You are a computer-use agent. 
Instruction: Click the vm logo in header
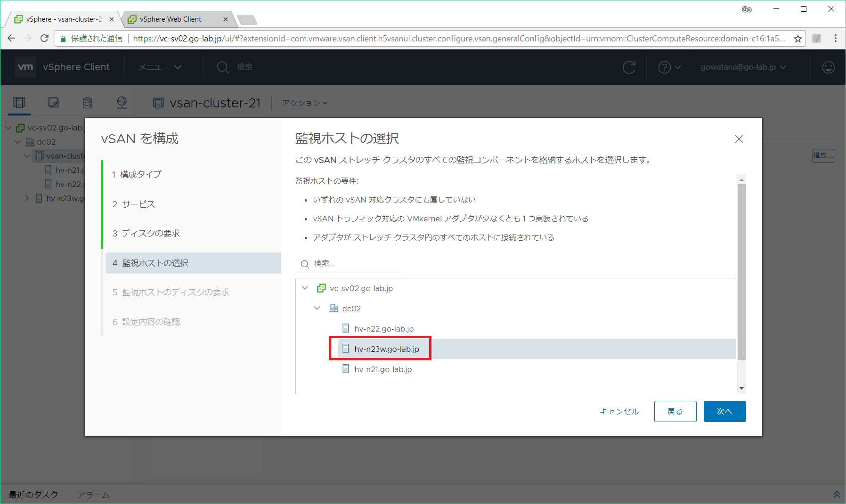click(x=25, y=67)
